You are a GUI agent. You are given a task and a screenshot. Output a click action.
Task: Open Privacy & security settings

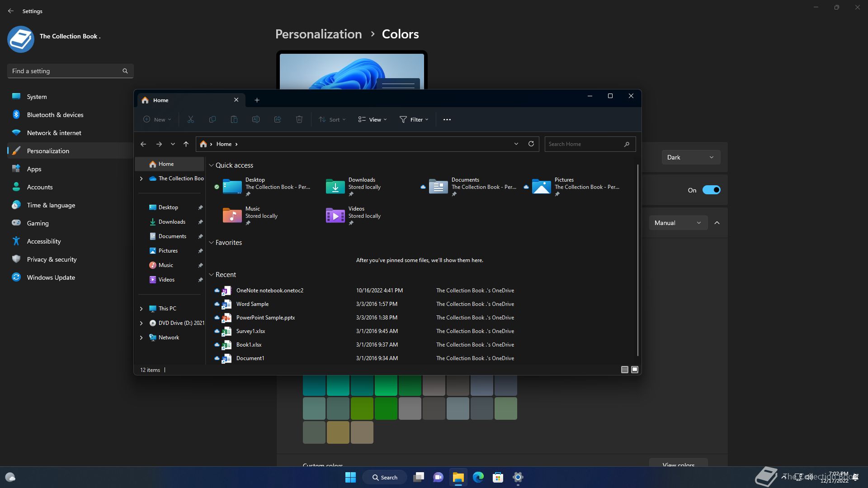tap(70, 259)
